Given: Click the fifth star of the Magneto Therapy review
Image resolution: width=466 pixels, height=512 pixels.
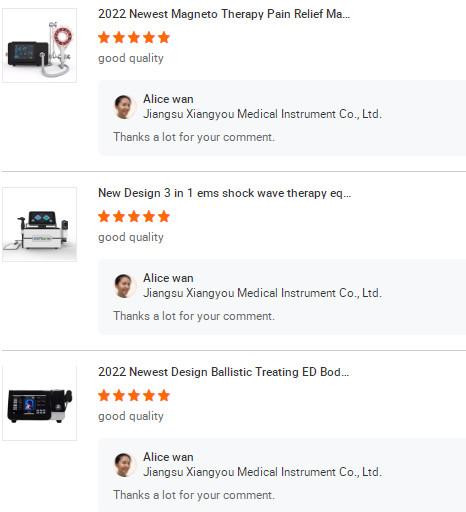Looking at the screenshot, I should click(x=164, y=37).
